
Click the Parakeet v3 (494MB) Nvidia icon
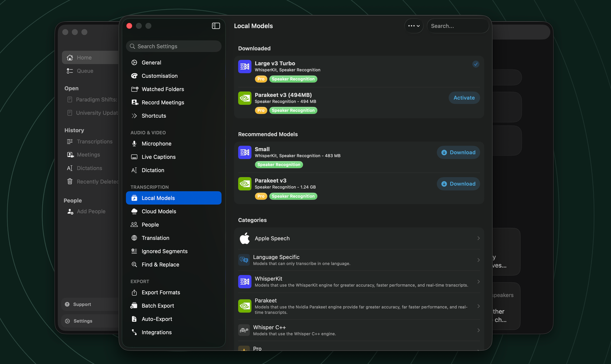coord(245,98)
